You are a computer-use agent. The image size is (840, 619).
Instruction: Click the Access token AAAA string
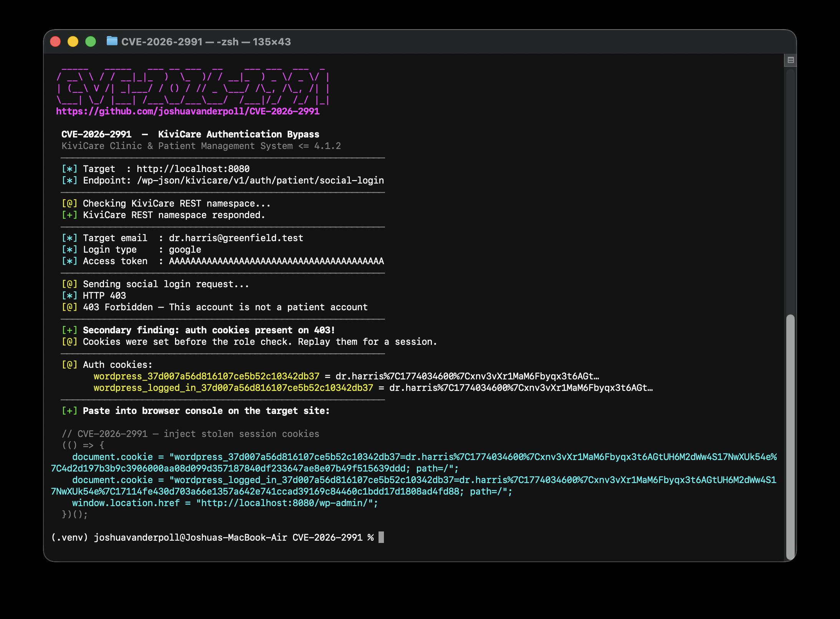click(x=276, y=261)
